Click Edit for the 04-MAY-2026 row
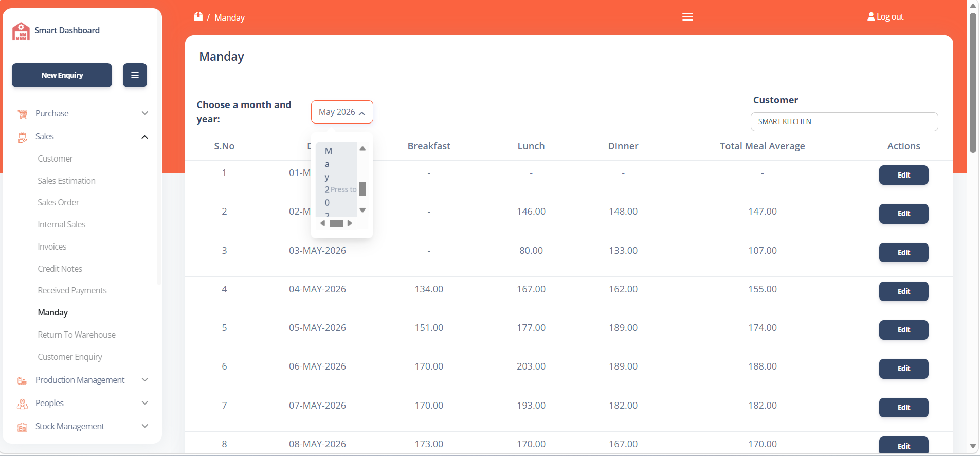 point(903,291)
